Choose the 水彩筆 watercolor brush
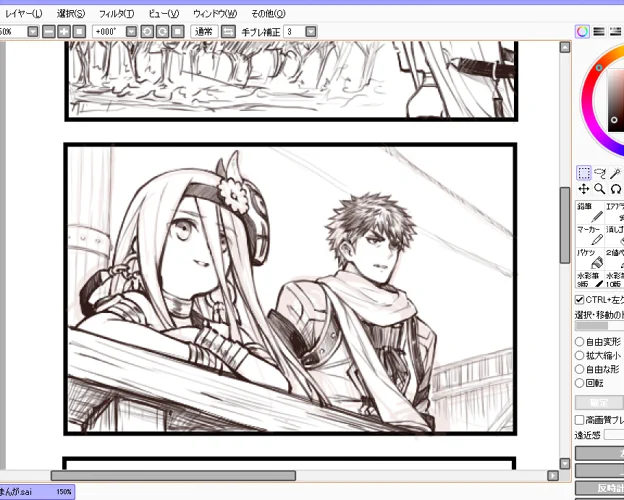Image resolution: width=624 pixels, height=500 pixels. (x=590, y=279)
